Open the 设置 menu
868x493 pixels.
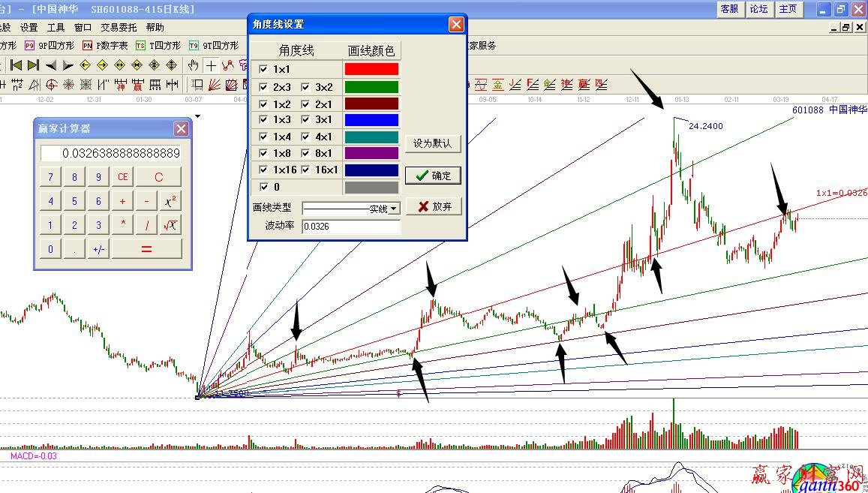pos(29,27)
